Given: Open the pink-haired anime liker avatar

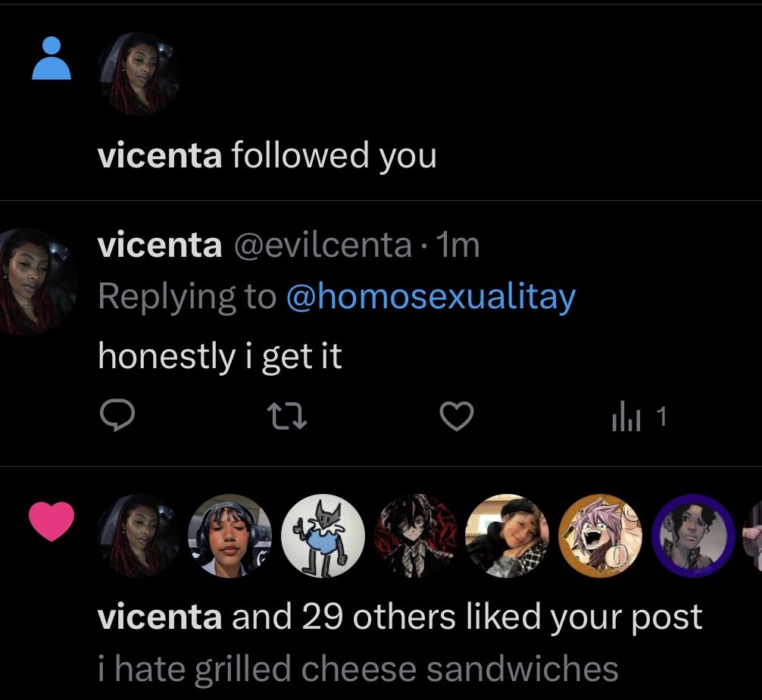Looking at the screenshot, I should coord(600,536).
